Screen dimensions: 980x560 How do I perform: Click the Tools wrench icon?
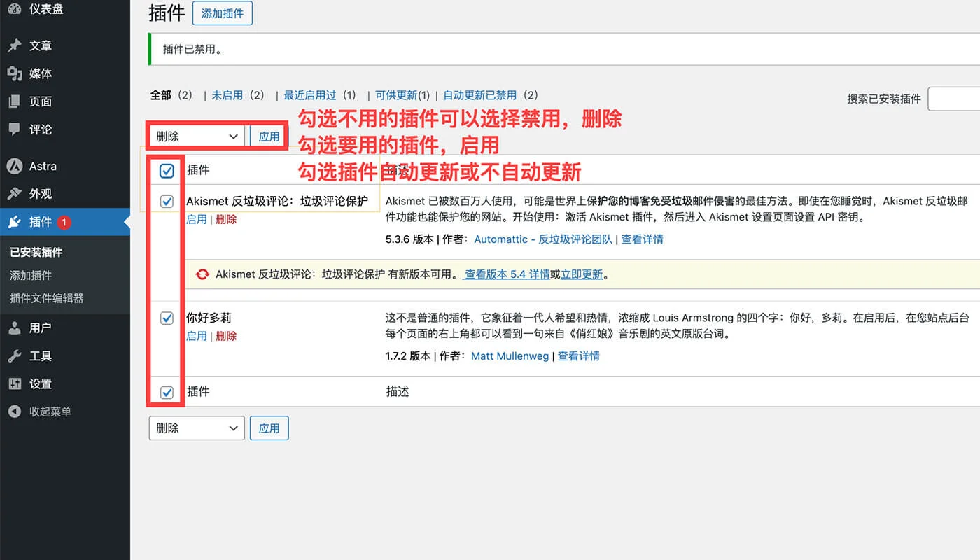point(14,356)
